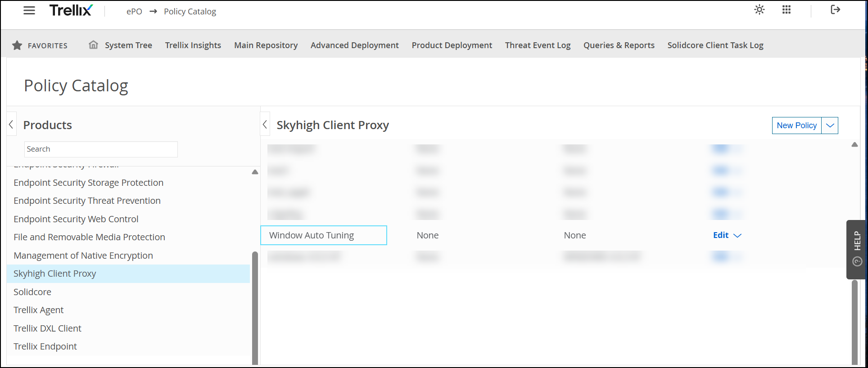Open Trellix Insights
The width and height of the screenshot is (868, 368).
pyautogui.click(x=193, y=45)
